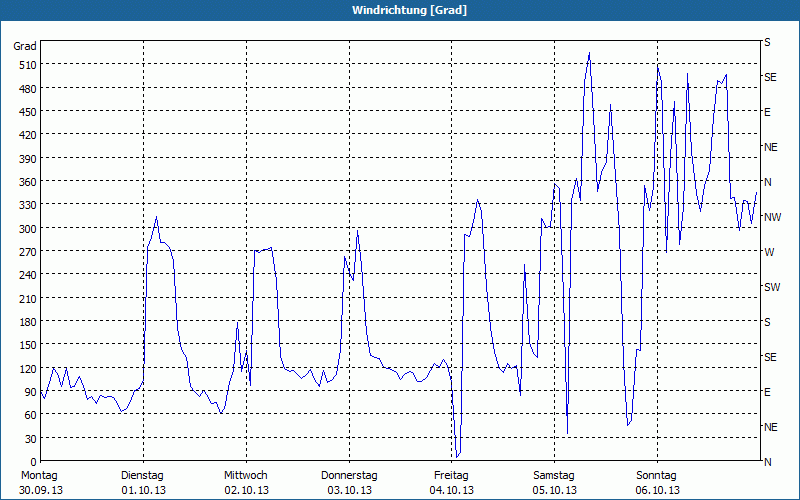This screenshot has width=800, height=500.
Task: Select the 180 value on left axis
Action: coord(28,322)
